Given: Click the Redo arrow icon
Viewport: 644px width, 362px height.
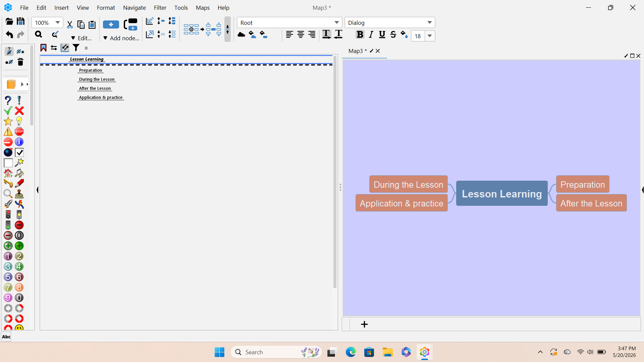Looking at the screenshot, I should (x=20, y=35).
